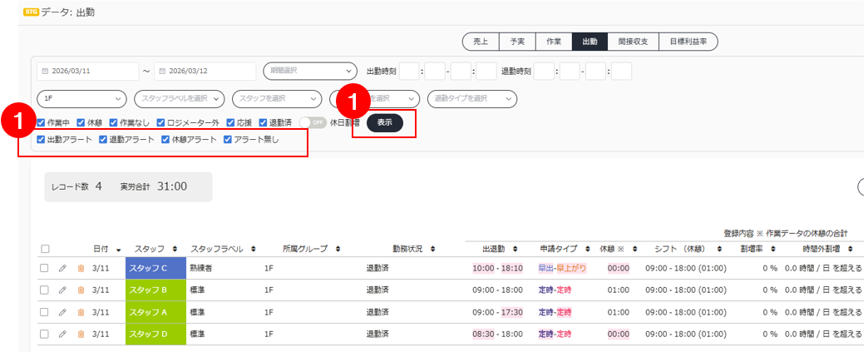The image size is (868, 352).
Task: Switch to the 目標利益率 tab
Action: tap(688, 42)
